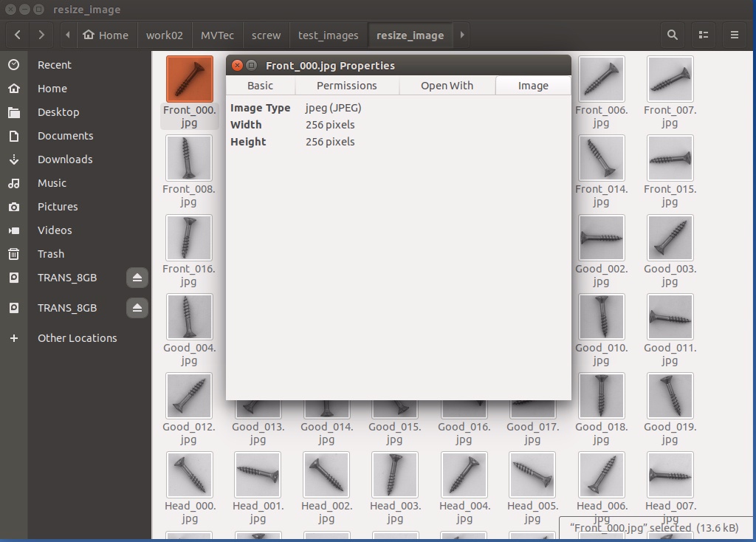Viewport: 756px width, 542px height.
Task: Select the Good_003.jpg thumbnail
Action: pos(670,238)
